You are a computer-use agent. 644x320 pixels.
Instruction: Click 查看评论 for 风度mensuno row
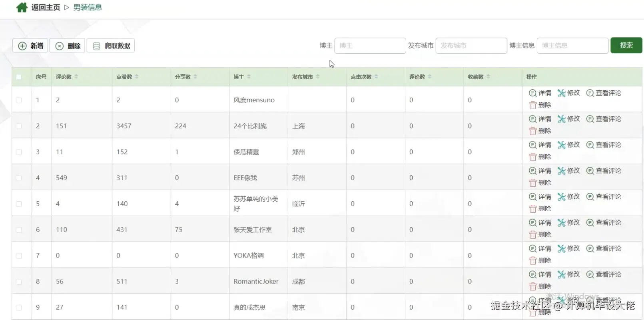[604, 93]
